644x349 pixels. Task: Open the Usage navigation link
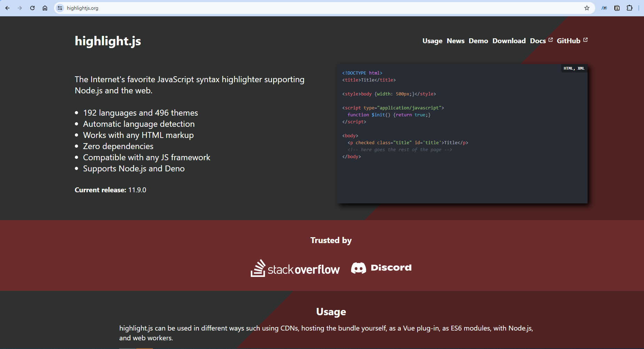[x=432, y=41]
